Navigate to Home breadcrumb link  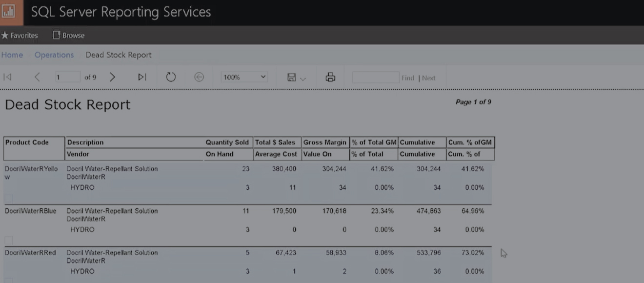click(x=12, y=55)
